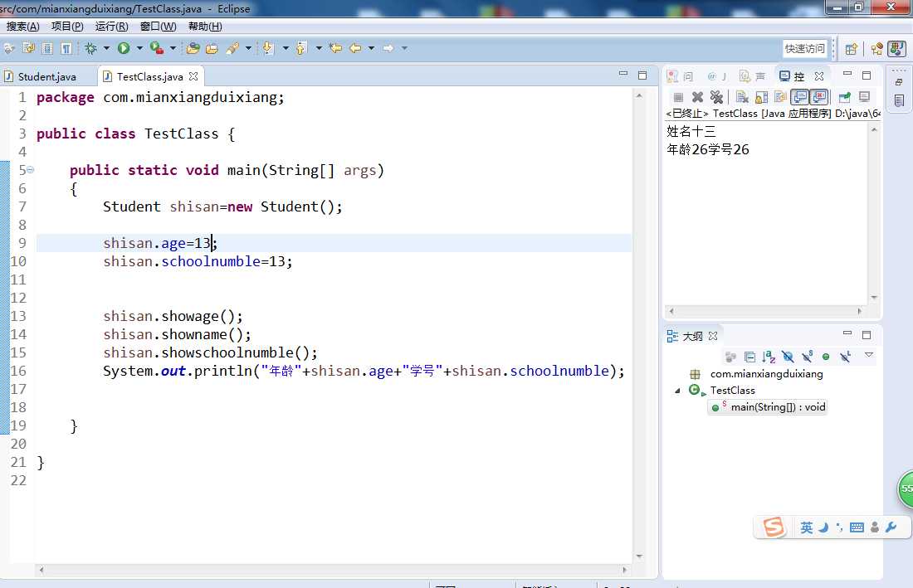Open the 搜索(A) menu
This screenshot has height=588, width=913.
click(23, 27)
